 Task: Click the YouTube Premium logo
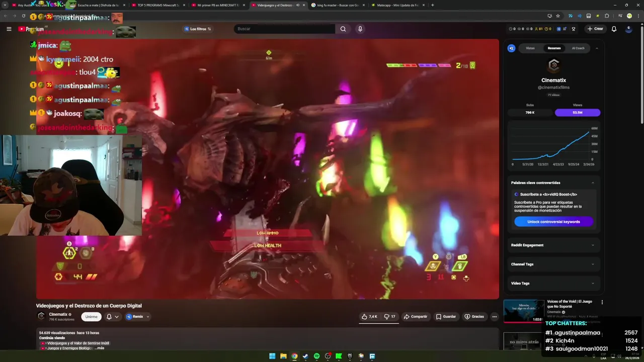click(31, 29)
